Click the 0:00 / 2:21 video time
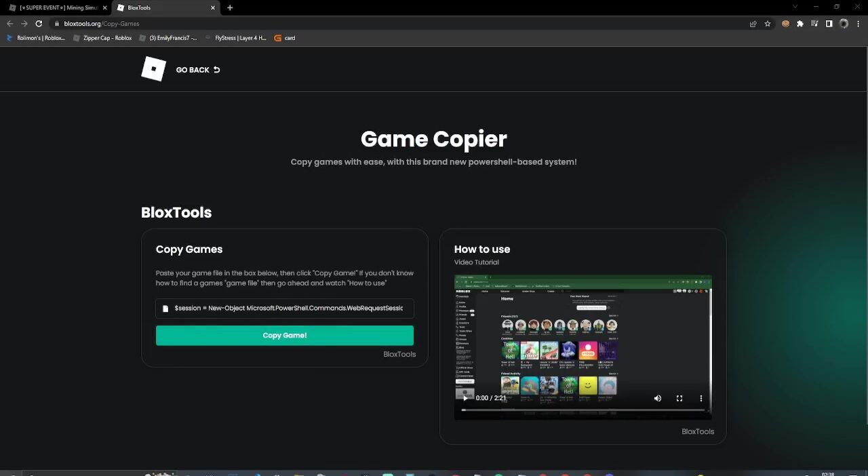The width and height of the screenshot is (868, 476). pos(491,398)
